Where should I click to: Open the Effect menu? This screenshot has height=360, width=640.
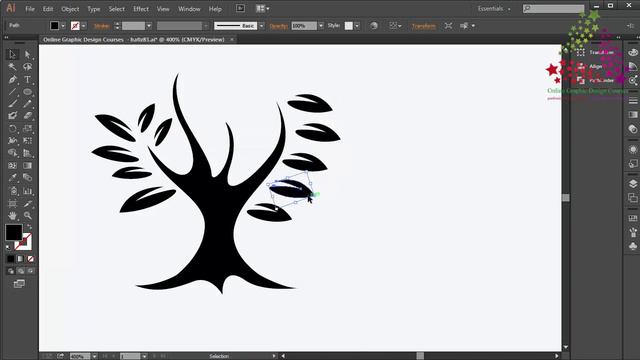pyautogui.click(x=141, y=9)
